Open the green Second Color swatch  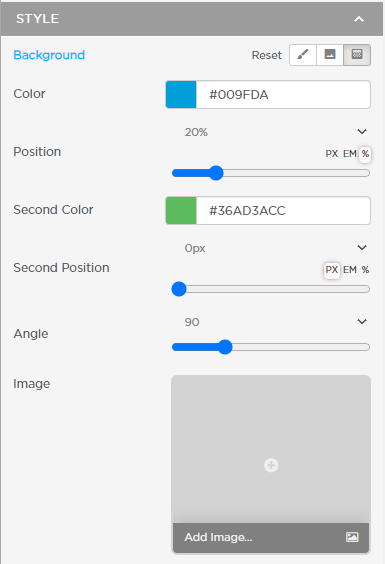[x=181, y=210]
